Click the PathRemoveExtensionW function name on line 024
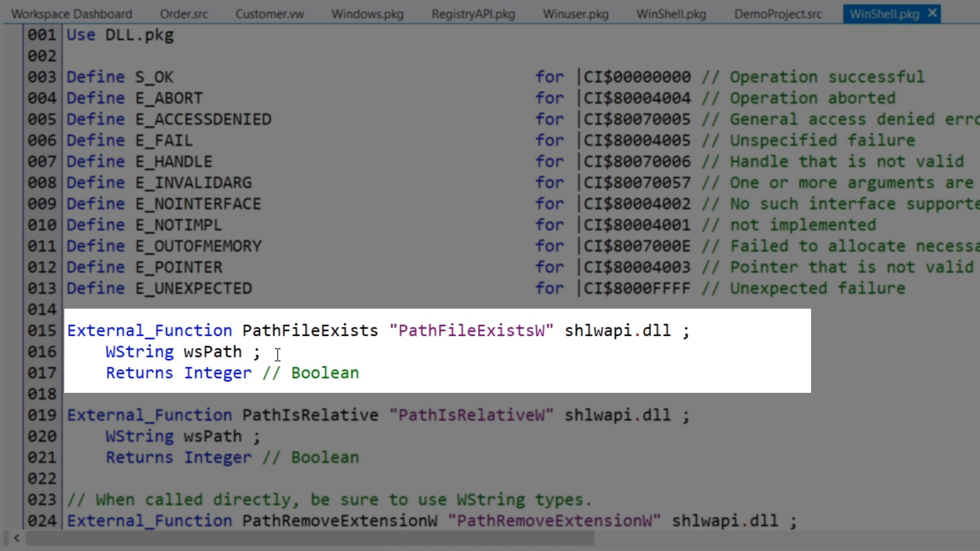Image resolution: width=980 pixels, height=551 pixels. click(x=339, y=521)
